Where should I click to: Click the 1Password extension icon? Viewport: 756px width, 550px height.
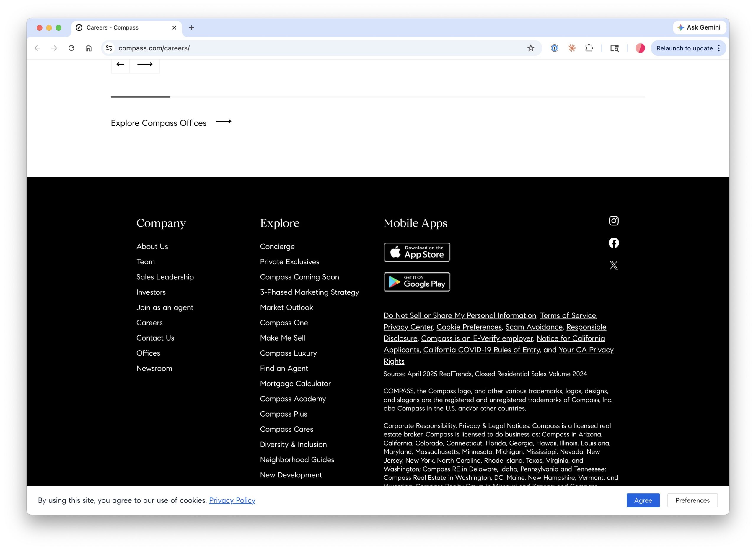pos(554,48)
